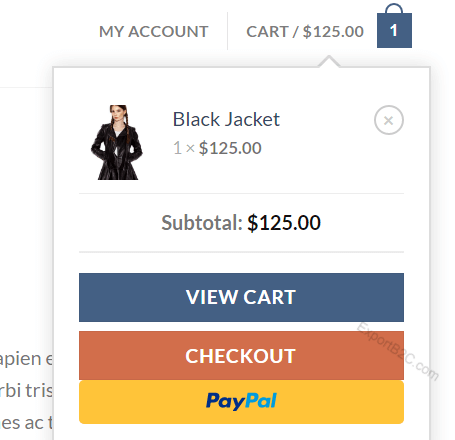Click the mini-cart dropdown pointer arrow
The image size is (455, 440).
tap(329, 62)
